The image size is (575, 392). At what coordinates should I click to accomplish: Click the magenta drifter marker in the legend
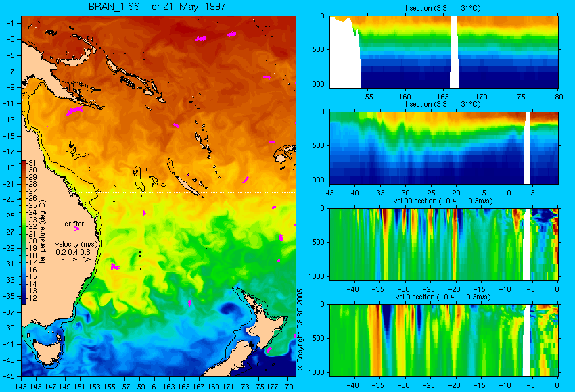[76, 229]
